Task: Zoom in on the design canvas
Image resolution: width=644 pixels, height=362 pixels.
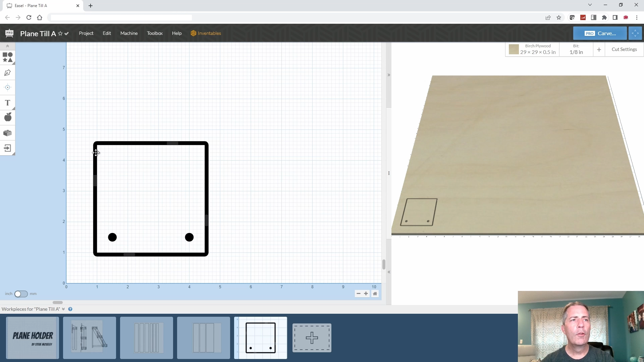Action: click(x=366, y=294)
